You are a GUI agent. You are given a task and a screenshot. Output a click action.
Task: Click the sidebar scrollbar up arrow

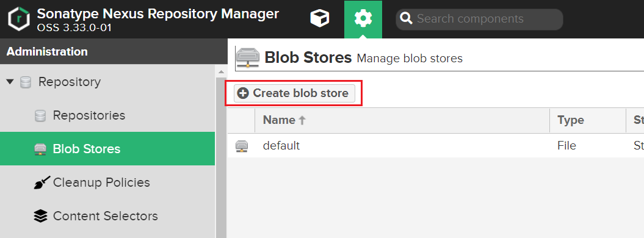click(x=221, y=72)
